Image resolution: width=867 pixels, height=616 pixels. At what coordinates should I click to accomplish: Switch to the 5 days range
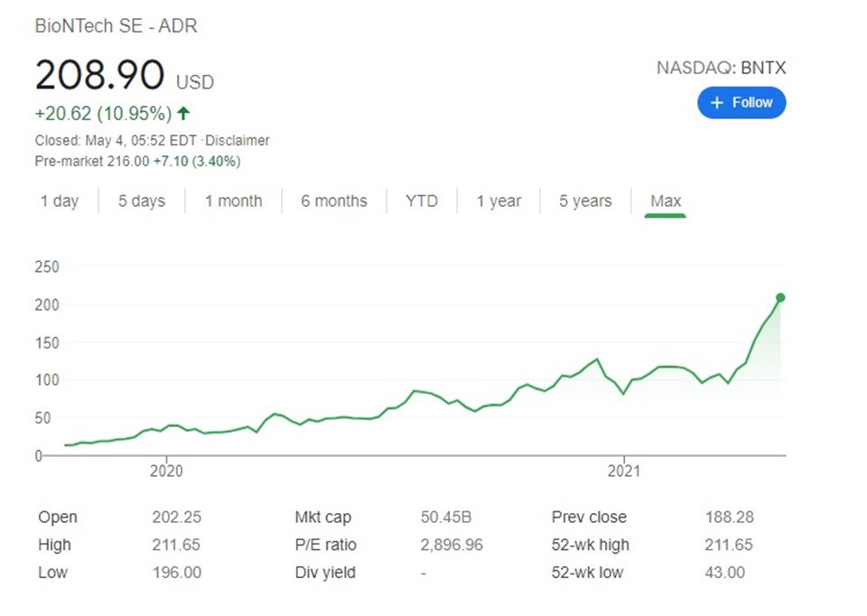pos(142,201)
